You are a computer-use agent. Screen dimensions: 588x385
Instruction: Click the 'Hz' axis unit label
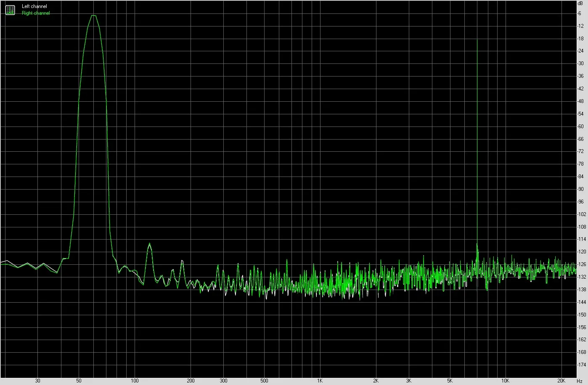click(580, 381)
